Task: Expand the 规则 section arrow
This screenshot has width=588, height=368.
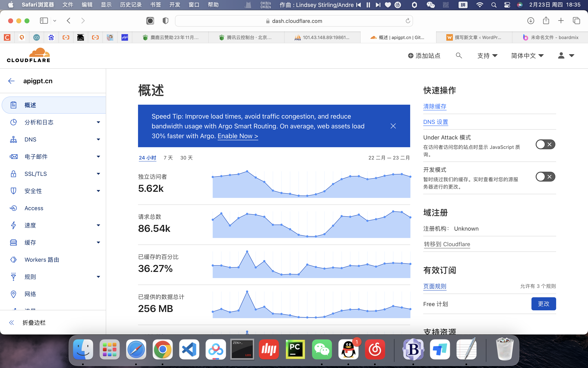Action: pyautogui.click(x=98, y=277)
